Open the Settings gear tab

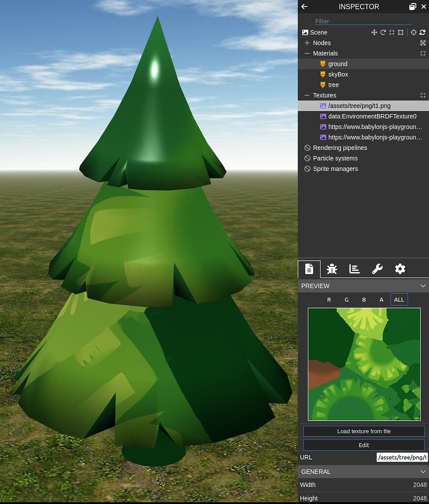point(399,269)
